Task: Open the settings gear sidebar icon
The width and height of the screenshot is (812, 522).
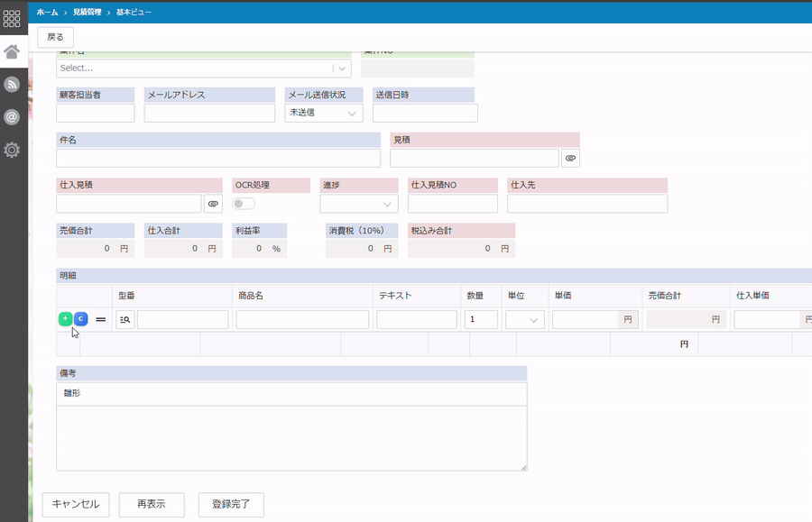Action: click(x=12, y=150)
